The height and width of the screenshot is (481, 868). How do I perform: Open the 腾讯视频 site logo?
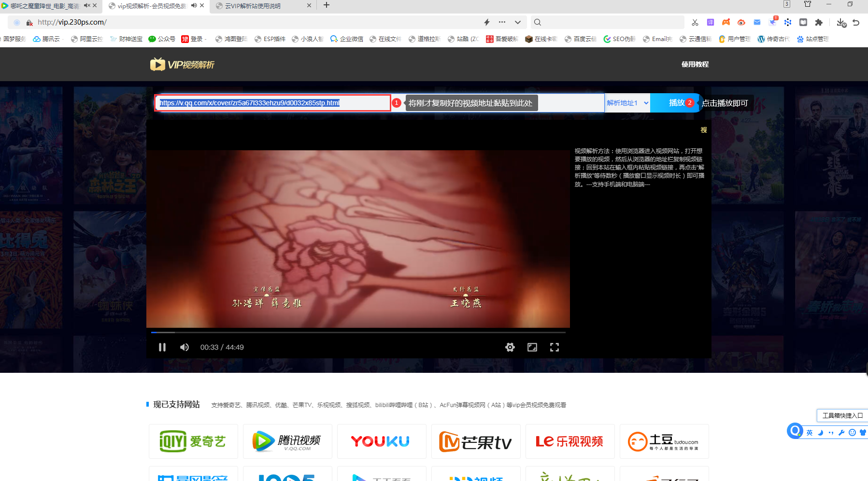click(287, 441)
